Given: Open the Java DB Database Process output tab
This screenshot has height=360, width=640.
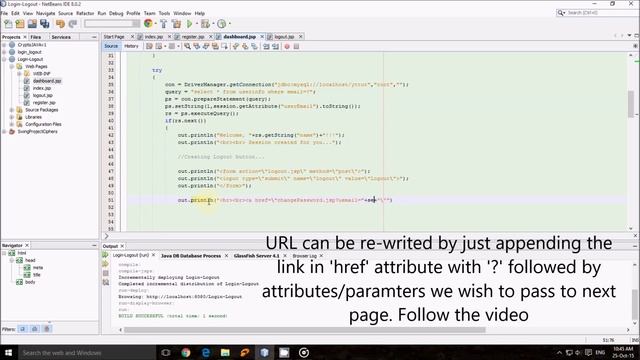Looking at the screenshot, I should tap(191, 256).
